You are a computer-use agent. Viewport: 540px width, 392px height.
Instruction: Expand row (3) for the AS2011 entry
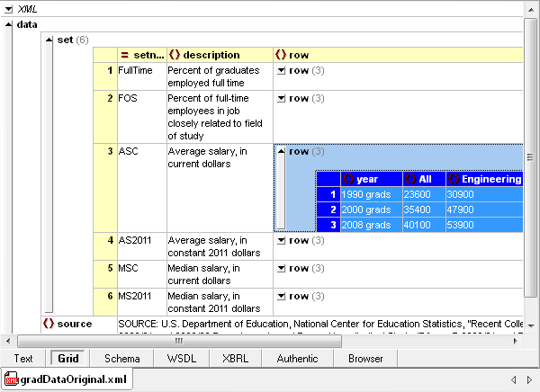281,241
